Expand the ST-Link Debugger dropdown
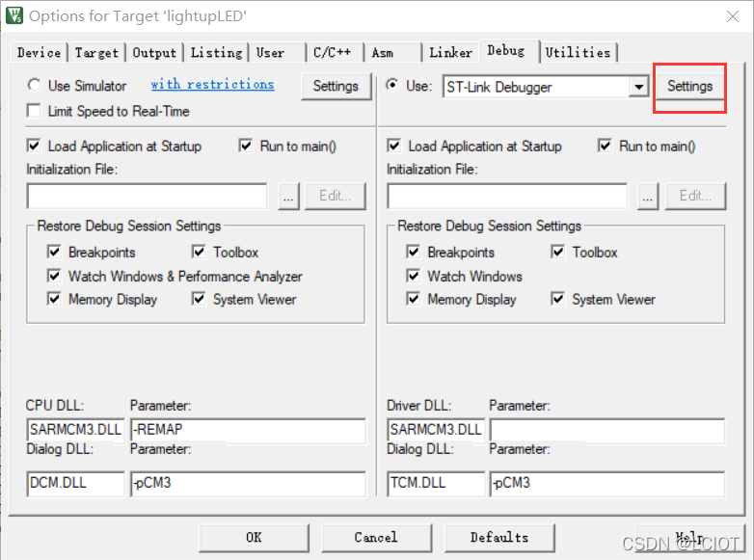Viewport: 754px width, 560px height. point(638,87)
